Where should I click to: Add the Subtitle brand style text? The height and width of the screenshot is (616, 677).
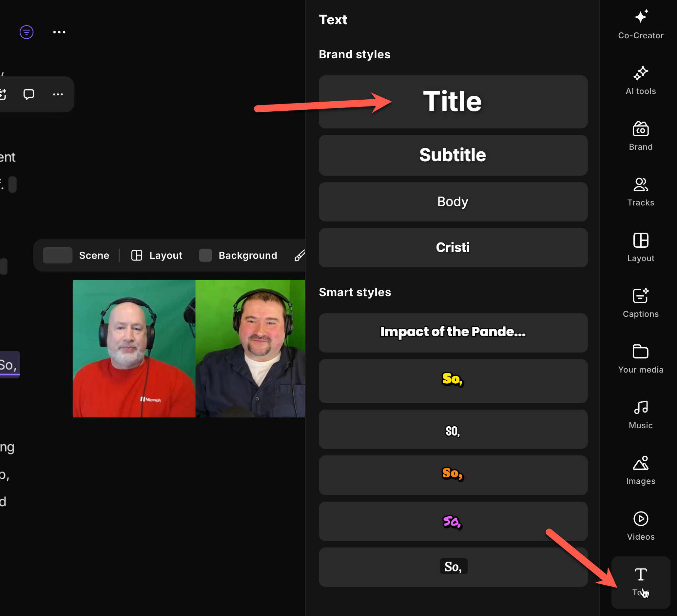pyautogui.click(x=453, y=155)
